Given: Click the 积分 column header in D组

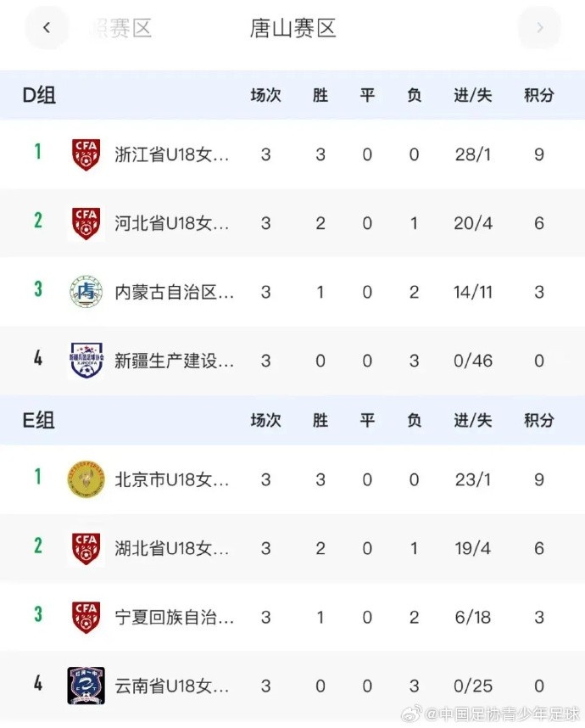Looking at the screenshot, I should 539,95.
